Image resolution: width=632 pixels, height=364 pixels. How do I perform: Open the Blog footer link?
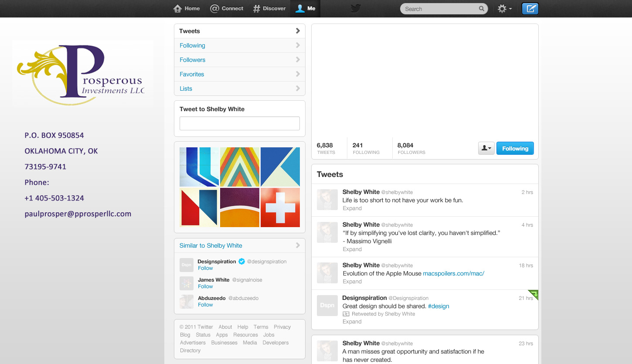coord(185,335)
